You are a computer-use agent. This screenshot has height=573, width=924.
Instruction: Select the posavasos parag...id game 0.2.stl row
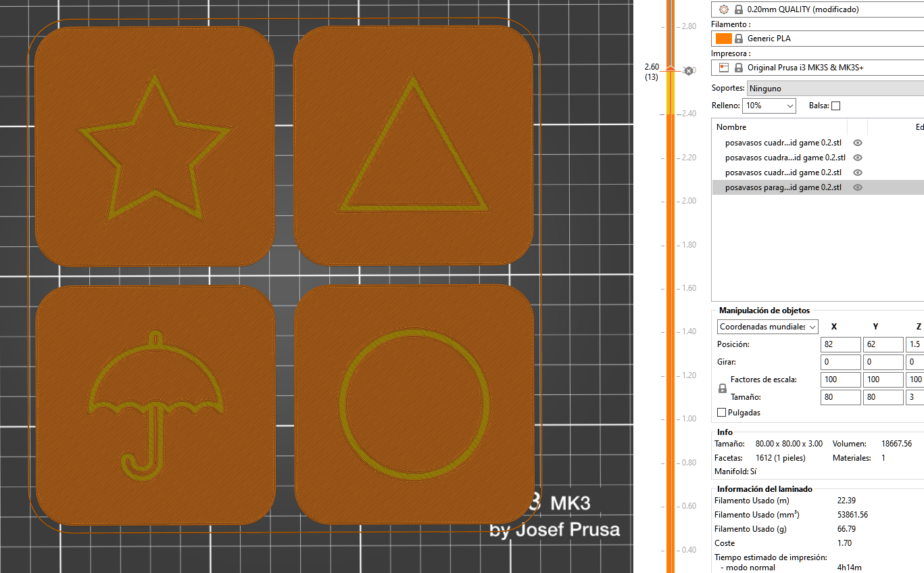[818, 187]
